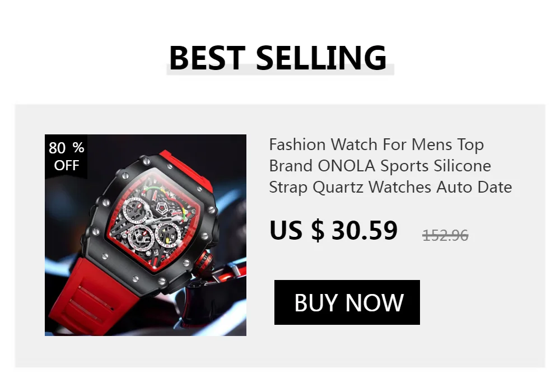
Task: Open the red ONOLA watch product image
Action: click(x=146, y=235)
